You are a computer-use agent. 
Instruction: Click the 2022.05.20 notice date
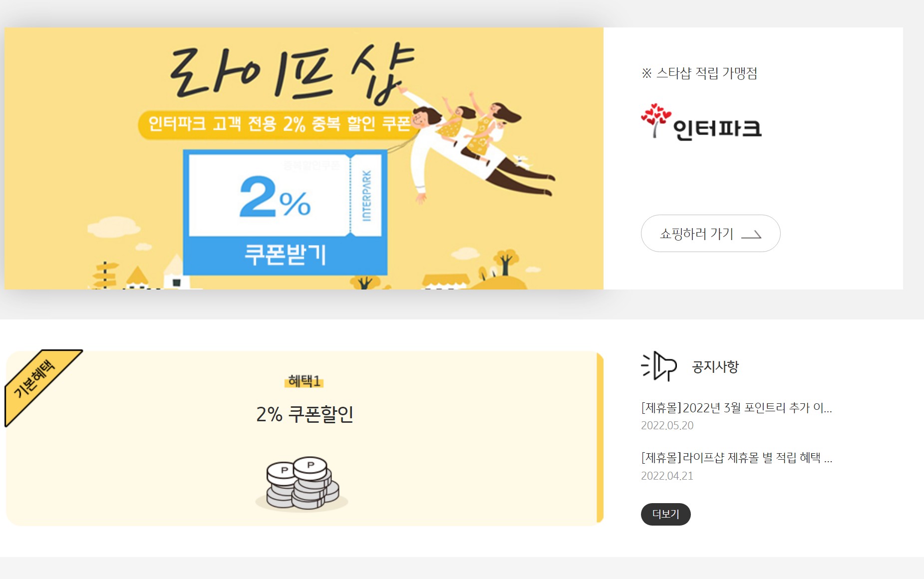tap(667, 425)
